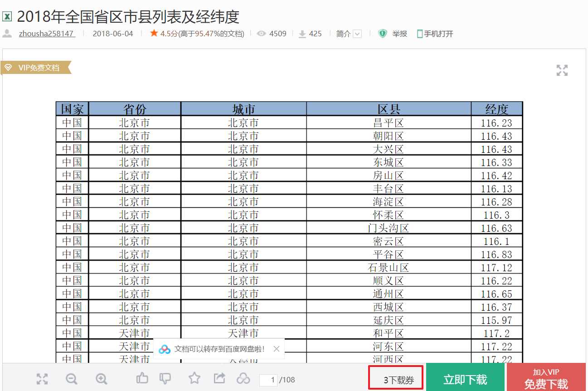Select the 朝阳区 cell

[389, 136]
